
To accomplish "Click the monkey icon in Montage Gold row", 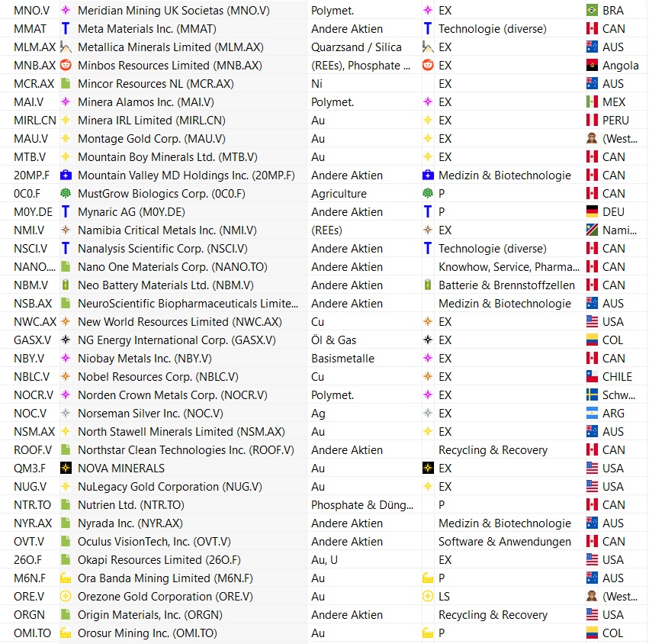I will coord(592,138).
